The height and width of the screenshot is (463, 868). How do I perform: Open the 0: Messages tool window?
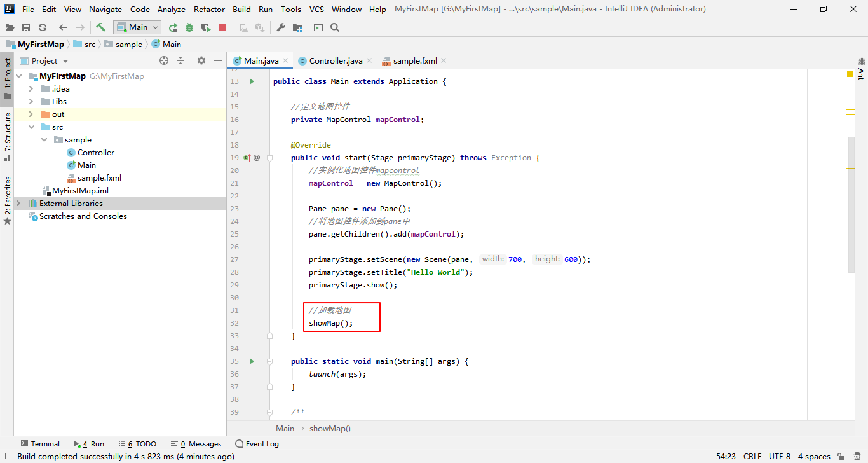[196, 444]
